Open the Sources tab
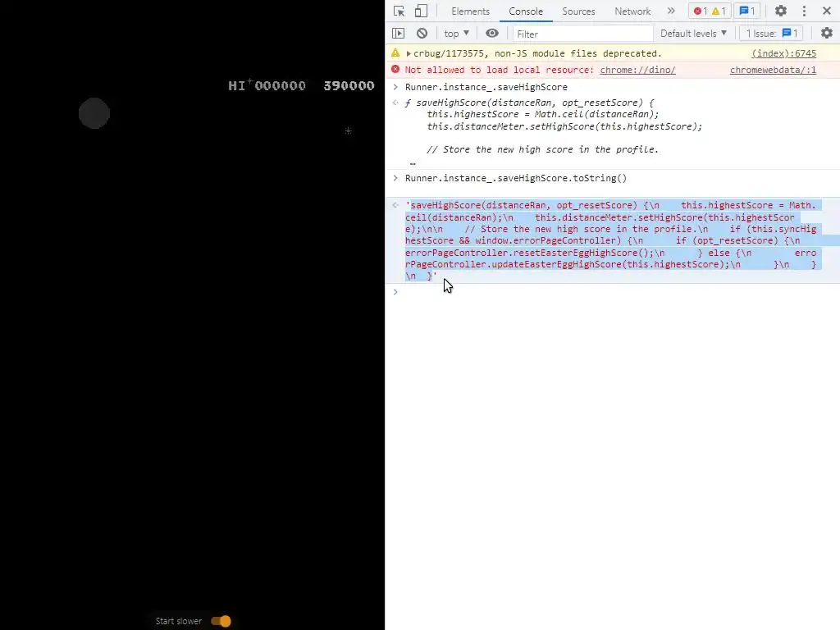The image size is (840, 630). (x=578, y=11)
